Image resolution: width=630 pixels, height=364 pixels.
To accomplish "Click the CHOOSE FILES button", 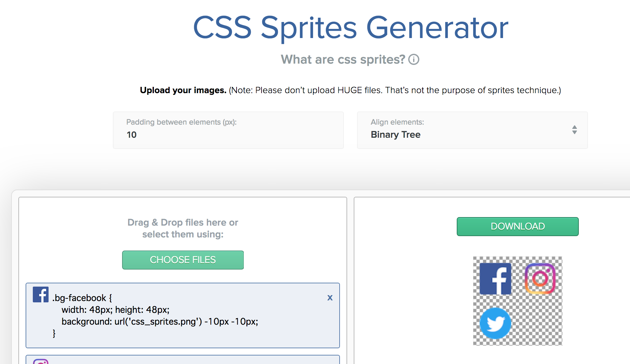I will (x=183, y=260).
